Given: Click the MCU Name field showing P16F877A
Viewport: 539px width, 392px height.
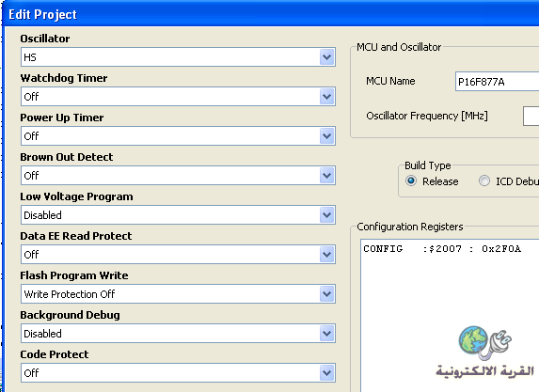Looking at the screenshot, I should 497,82.
